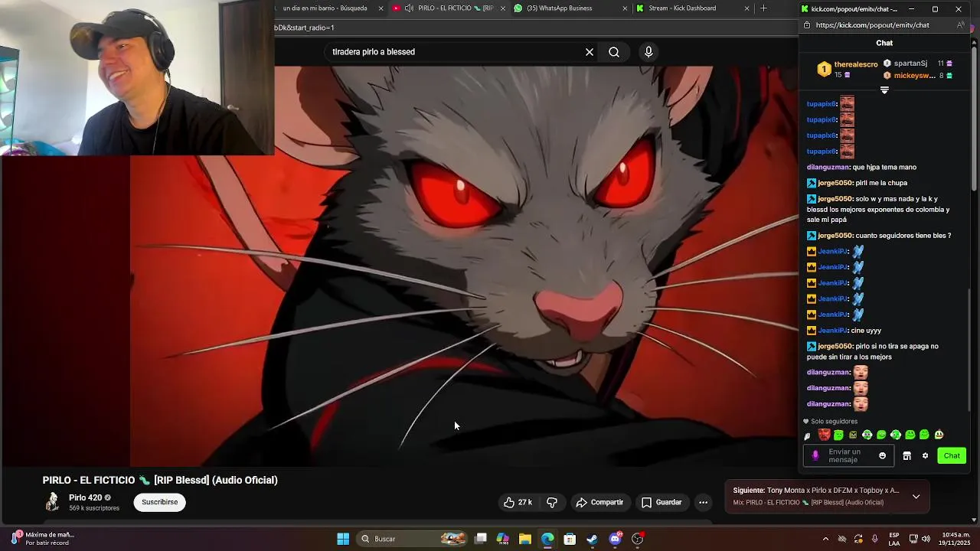The width and height of the screenshot is (980, 551).
Task: Subscribe with the Suscribirse button
Action: tap(159, 502)
